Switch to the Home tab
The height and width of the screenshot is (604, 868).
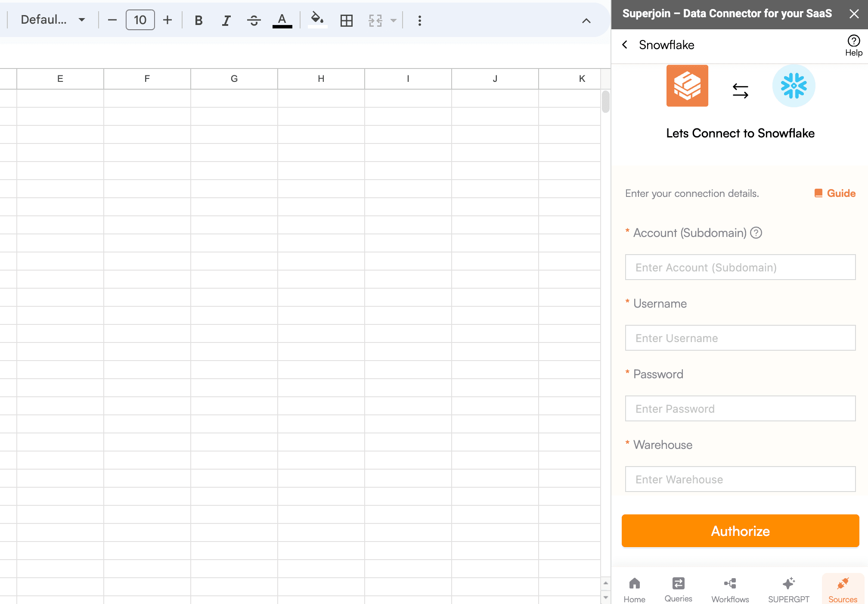tap(634, 589)
